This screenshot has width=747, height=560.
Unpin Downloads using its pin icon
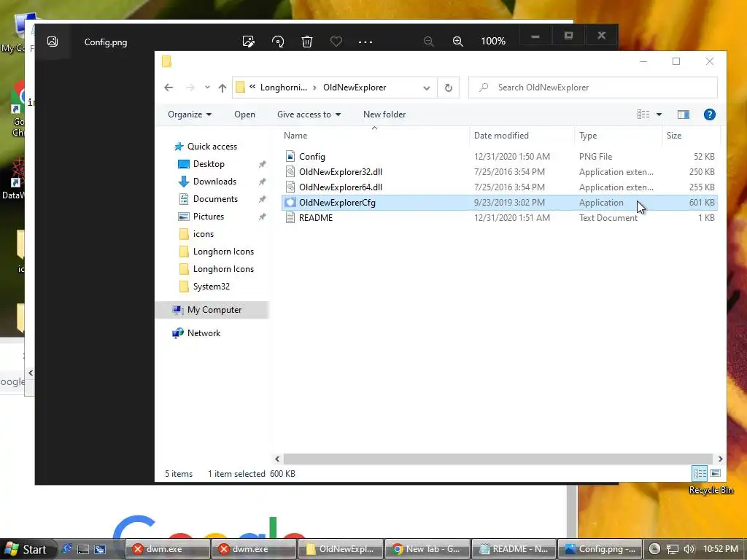262,182
